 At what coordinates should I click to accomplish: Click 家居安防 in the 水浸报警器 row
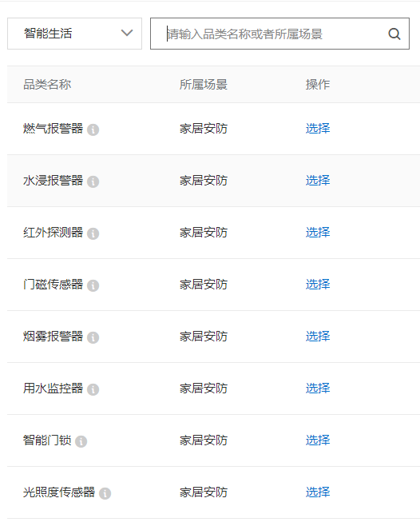pos(204,181)
